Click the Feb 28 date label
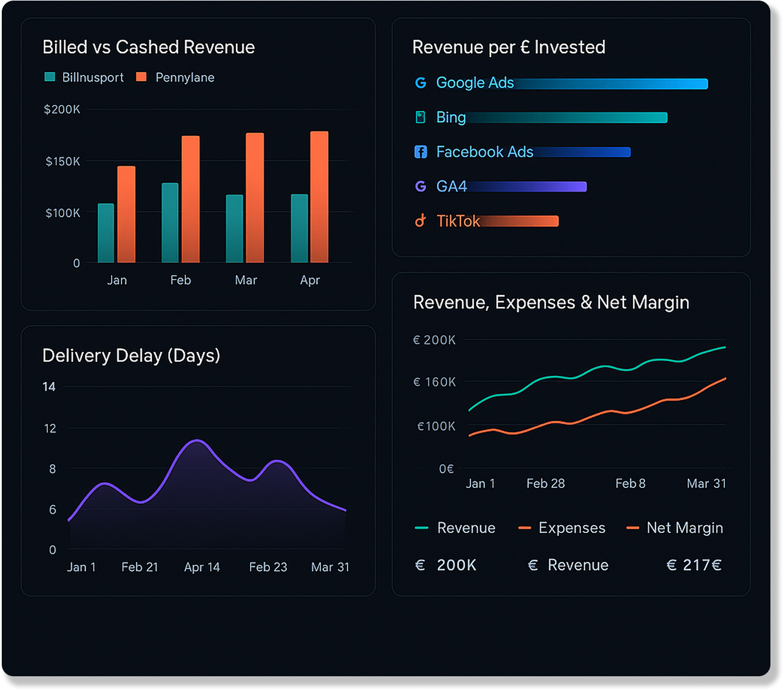This screenshot has width=784, height=691. pyautogui.click(x=545, y=483)
